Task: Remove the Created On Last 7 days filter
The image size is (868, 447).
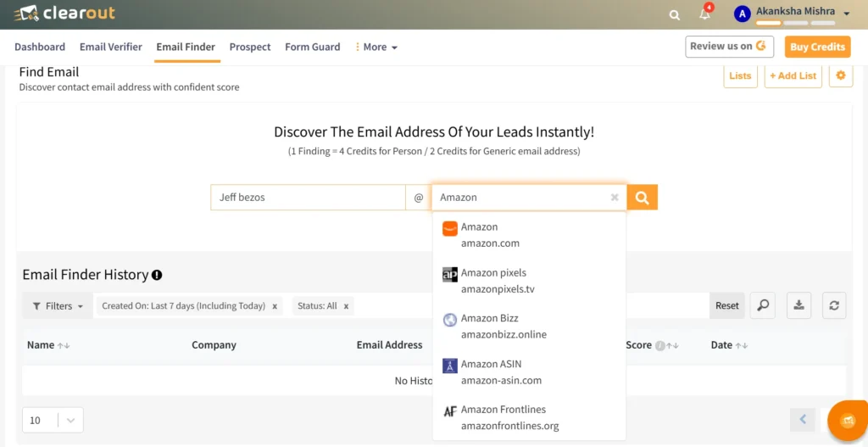Action: (275, 306)
